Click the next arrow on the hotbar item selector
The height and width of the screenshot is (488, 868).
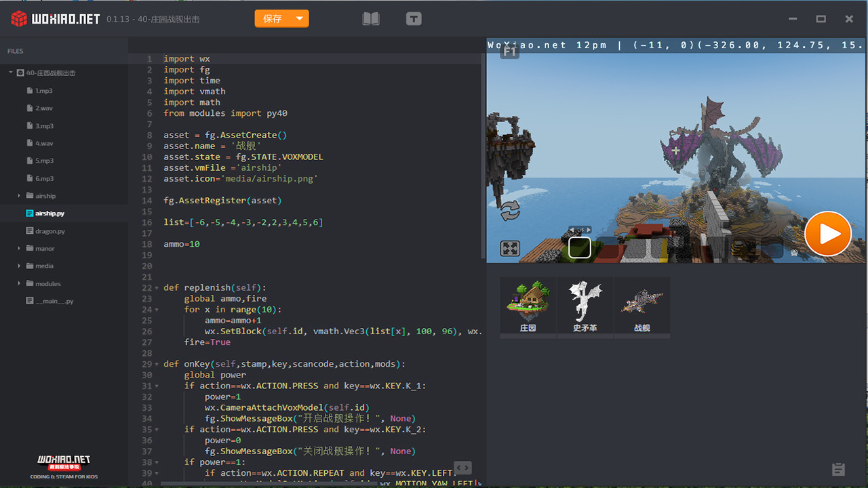588,228
